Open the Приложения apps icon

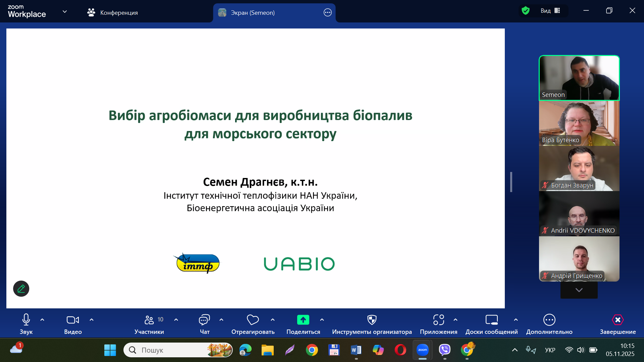click(438, 320)
